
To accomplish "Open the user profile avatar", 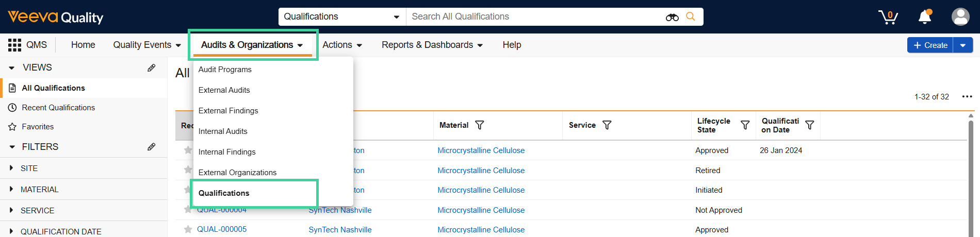I will 960,17.
